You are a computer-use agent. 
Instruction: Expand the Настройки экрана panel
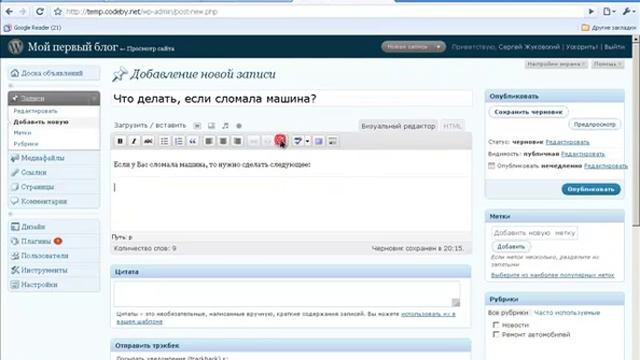tap(556, 64)
